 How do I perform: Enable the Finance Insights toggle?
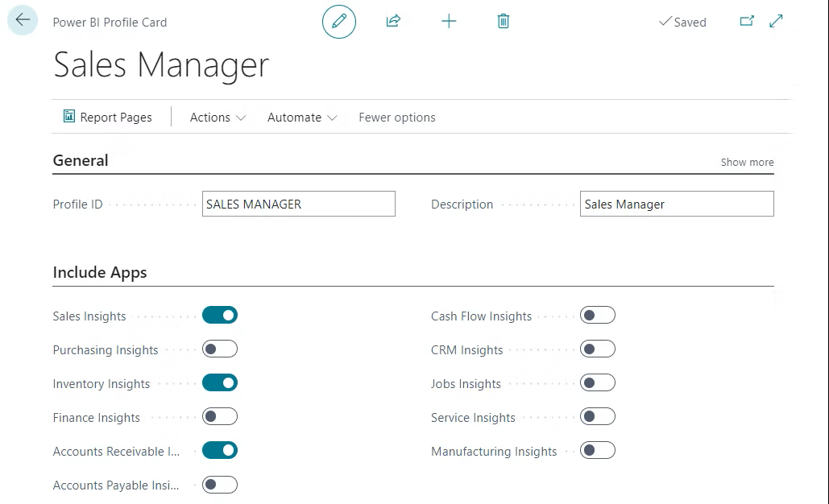click(220, 417)
